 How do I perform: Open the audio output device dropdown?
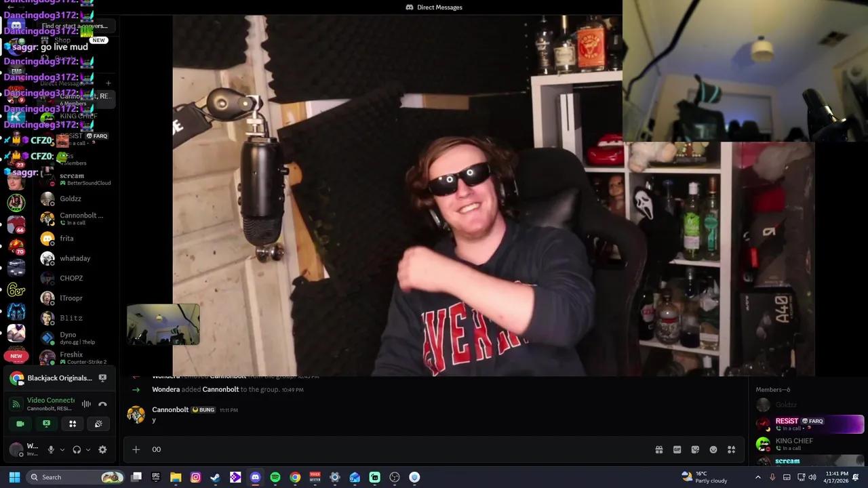[87, 449]
